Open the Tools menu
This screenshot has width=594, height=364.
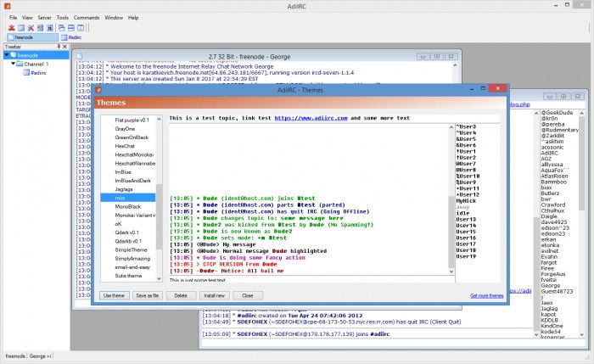63,18
